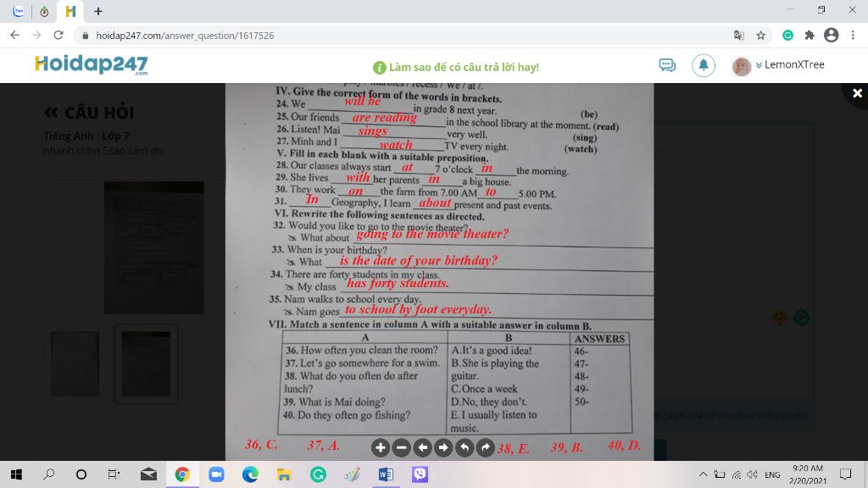Image resolution: width=868 pixels, height=488 pixels.
Task: Go to next image with right arrow
Action: (443, 447)
